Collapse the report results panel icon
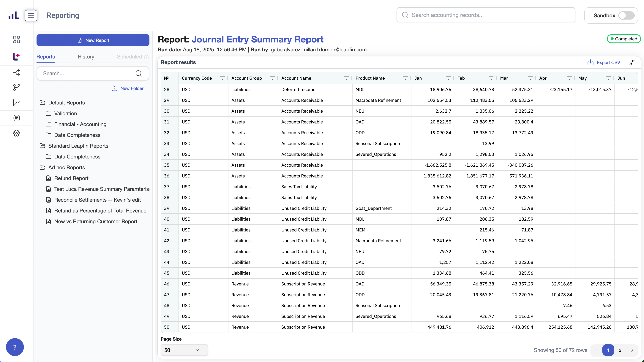 point(632,62)
